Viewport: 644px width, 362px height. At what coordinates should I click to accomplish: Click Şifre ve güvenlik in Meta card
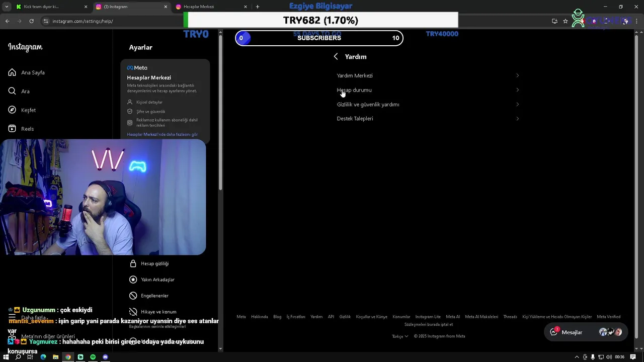150,112
